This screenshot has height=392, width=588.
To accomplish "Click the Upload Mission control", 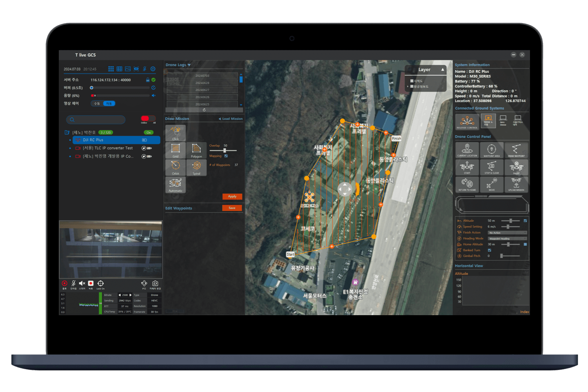I will (x=516, y=185).
